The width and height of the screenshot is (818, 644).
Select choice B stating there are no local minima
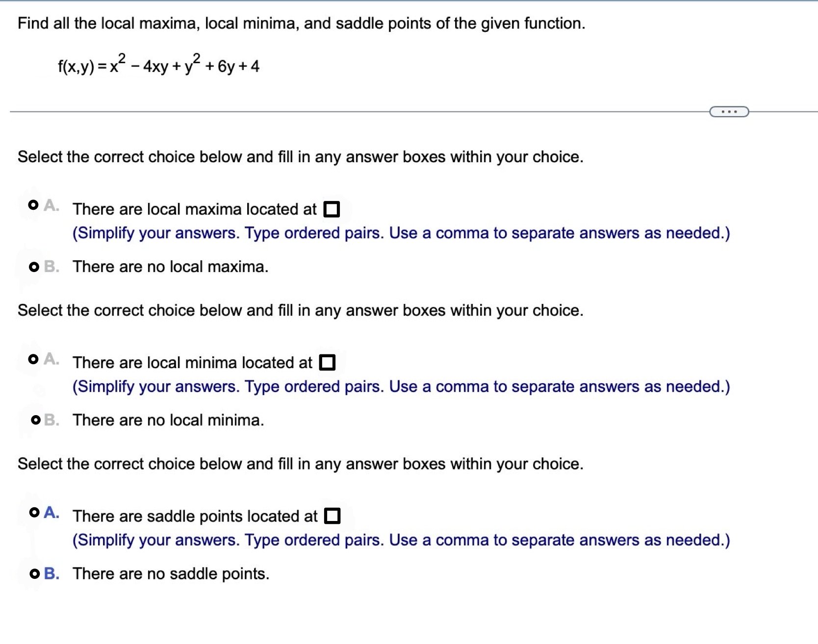pyautogui.click(x=33, y=420)
